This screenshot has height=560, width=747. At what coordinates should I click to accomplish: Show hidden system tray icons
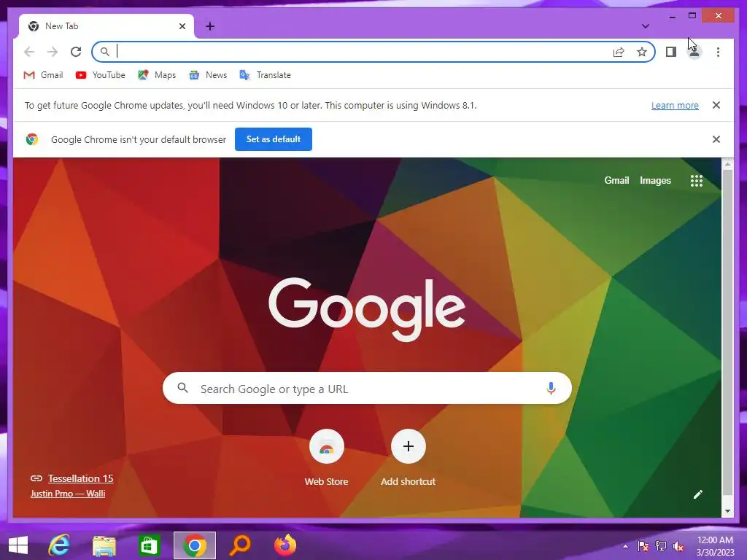(x=625, y=546)
